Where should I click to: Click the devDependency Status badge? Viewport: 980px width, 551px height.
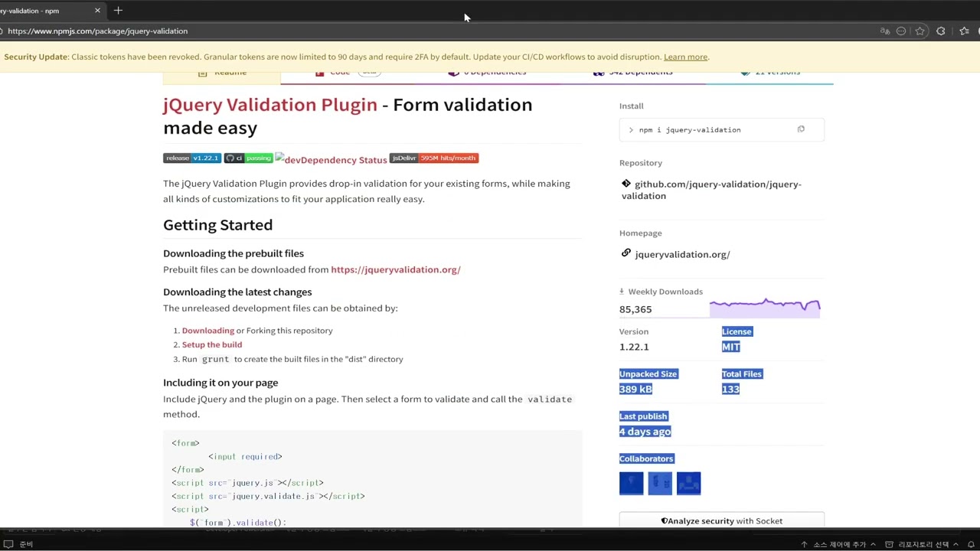(x=331, y=159)
